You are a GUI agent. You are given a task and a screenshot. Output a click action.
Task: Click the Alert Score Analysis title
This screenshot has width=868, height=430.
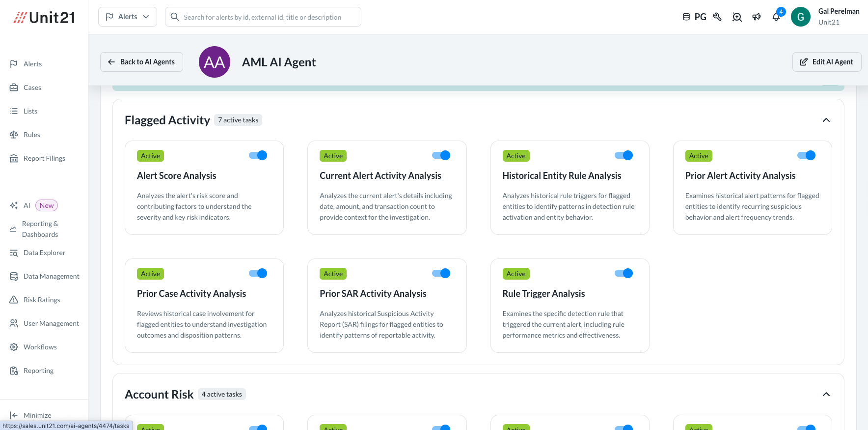coord(176,176)
